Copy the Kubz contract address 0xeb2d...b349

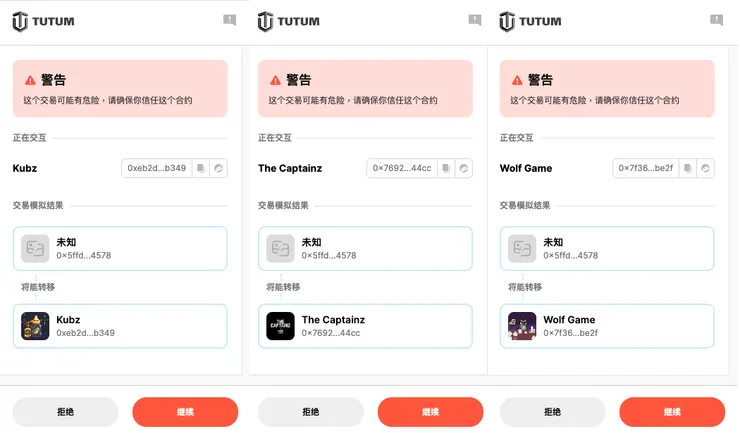tap(201, 168)
